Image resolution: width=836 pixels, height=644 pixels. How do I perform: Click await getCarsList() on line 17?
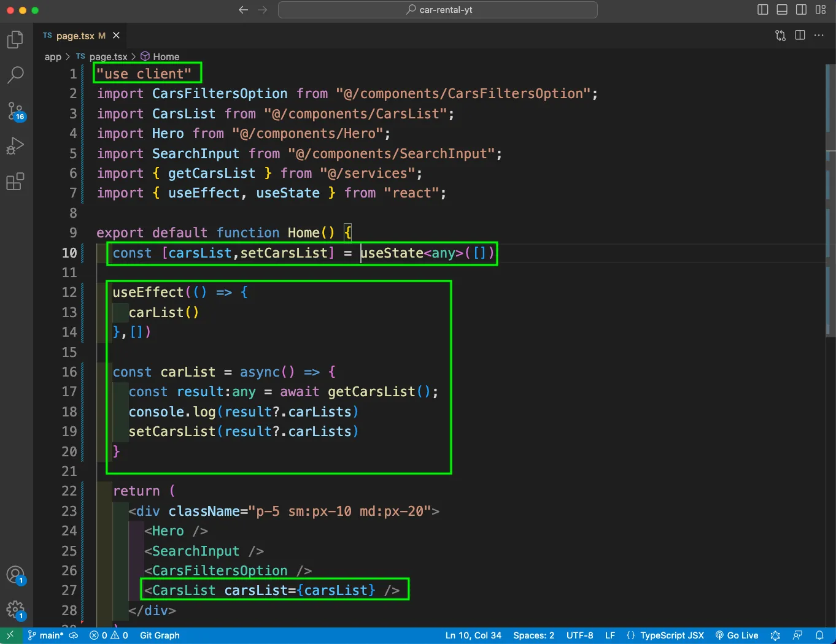pos(355,392)
